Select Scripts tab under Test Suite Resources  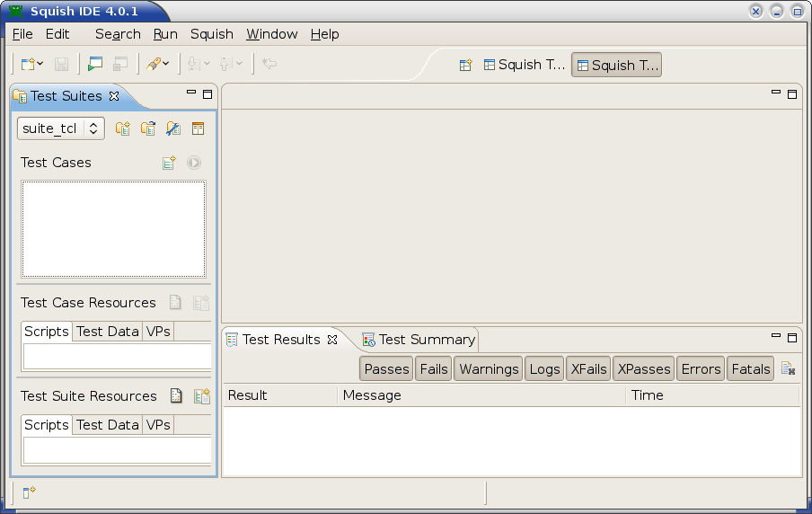pyautogui.click(x=47, y=424)
